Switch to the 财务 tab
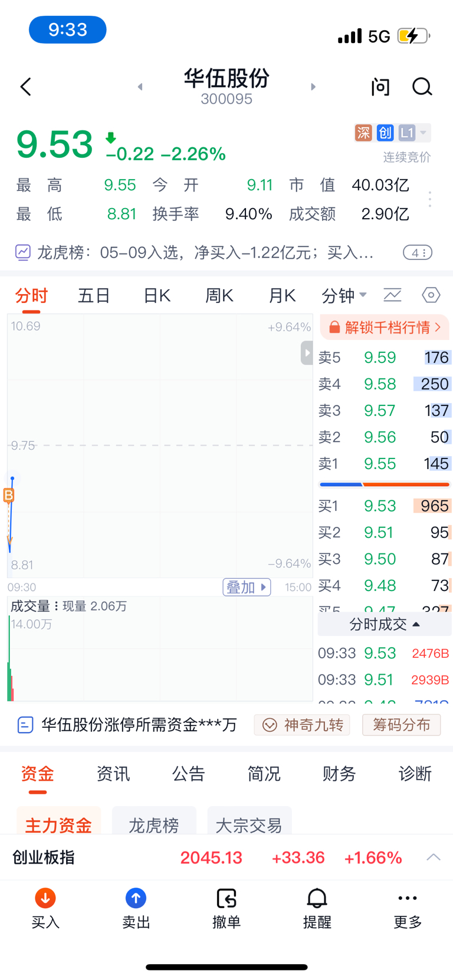453x980 pixels. 339,774
